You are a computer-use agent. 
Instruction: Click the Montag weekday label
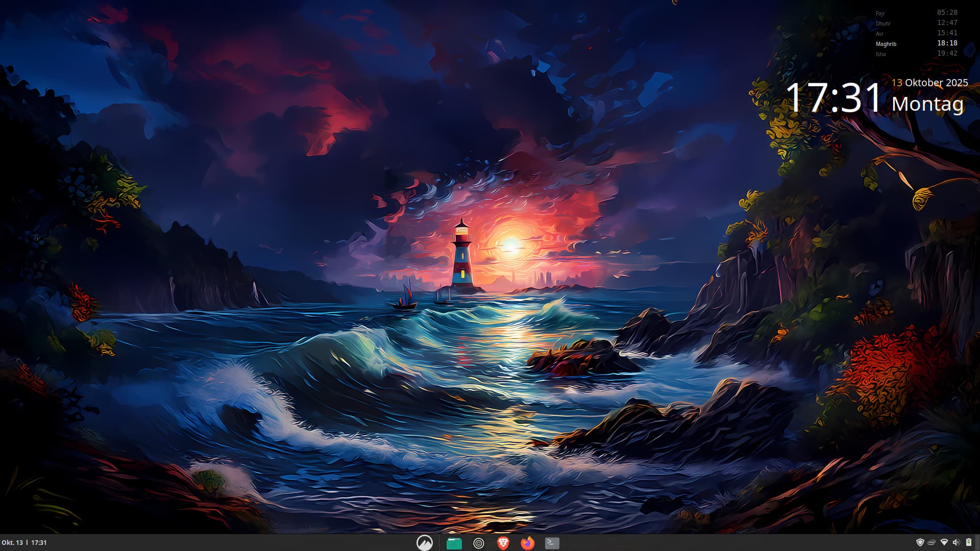point(927,104)
